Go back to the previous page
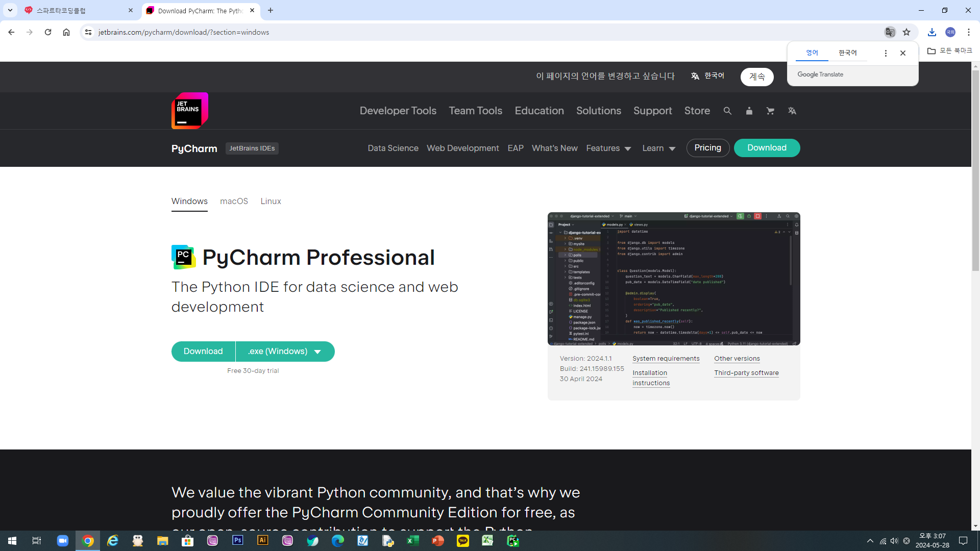 coord(11,32)
